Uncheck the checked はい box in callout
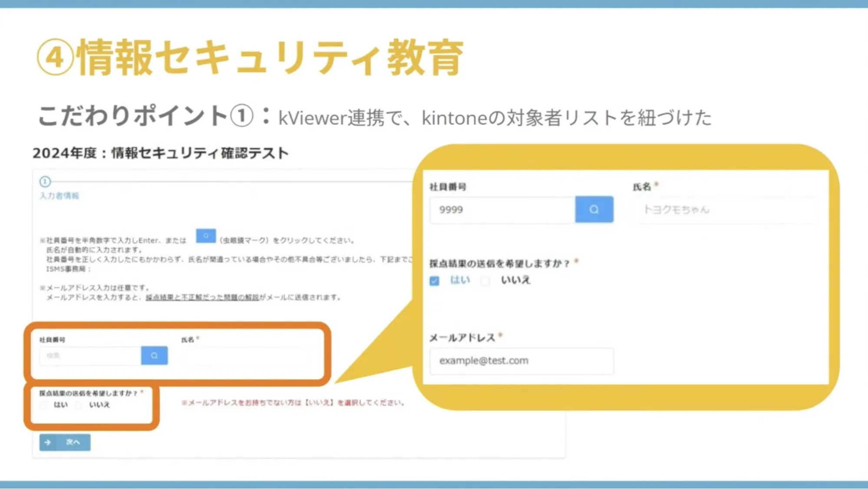The height and width of the screenshot is (489, 868). tap(434, 281)
